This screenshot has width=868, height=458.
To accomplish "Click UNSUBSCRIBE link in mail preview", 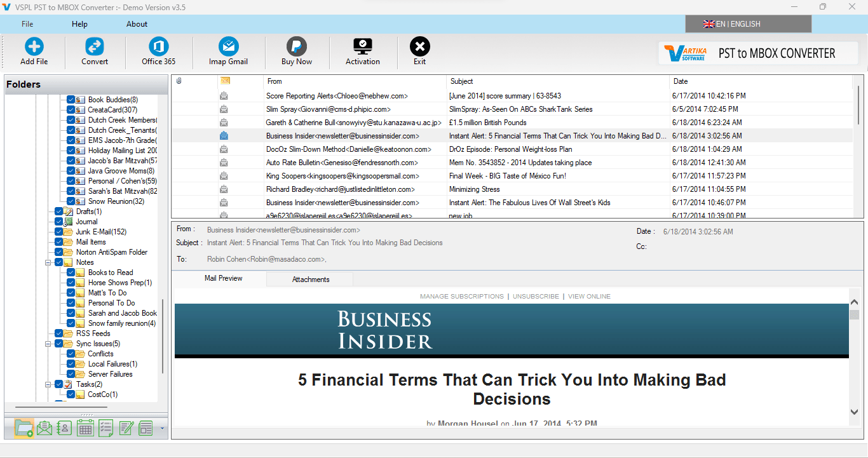I will (x=536, y=297).
